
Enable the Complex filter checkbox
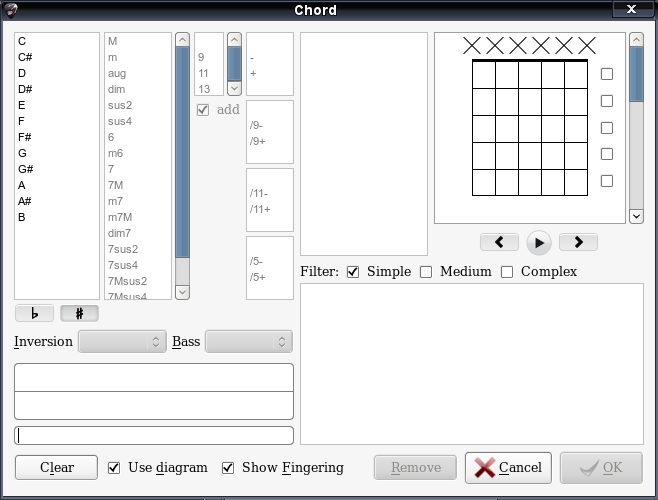[x=507, y=272]
